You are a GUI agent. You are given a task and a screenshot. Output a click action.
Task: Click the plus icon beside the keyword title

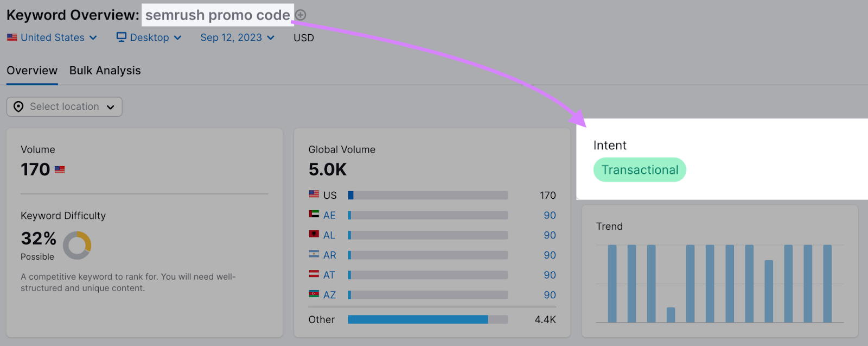301,15
